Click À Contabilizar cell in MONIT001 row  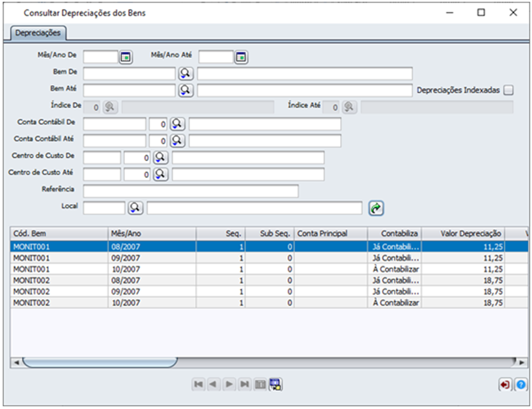[x=395, y=269]
